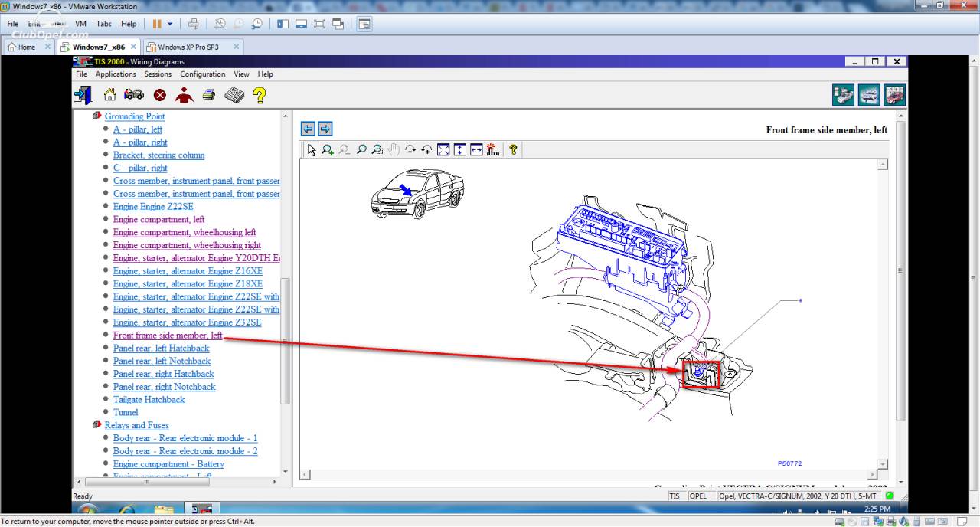
Task: Open Front frame side member, left link
Action: [x=168, y=336]
